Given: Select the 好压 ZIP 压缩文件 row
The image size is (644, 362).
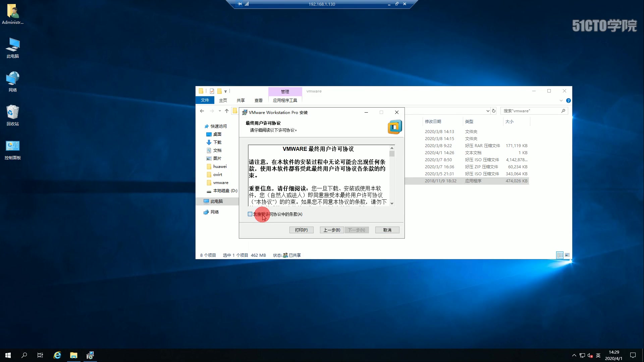Looking at the screenshot, I should [x=466, y=167].
